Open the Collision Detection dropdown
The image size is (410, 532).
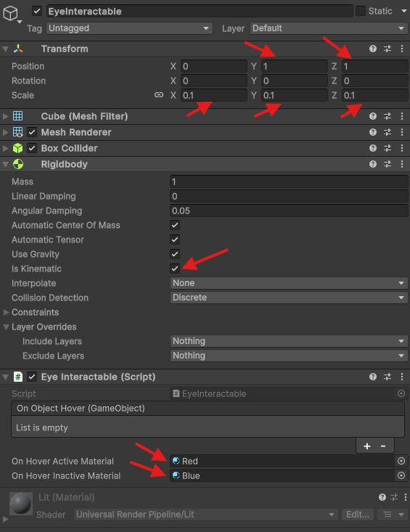tap(289, 298)
